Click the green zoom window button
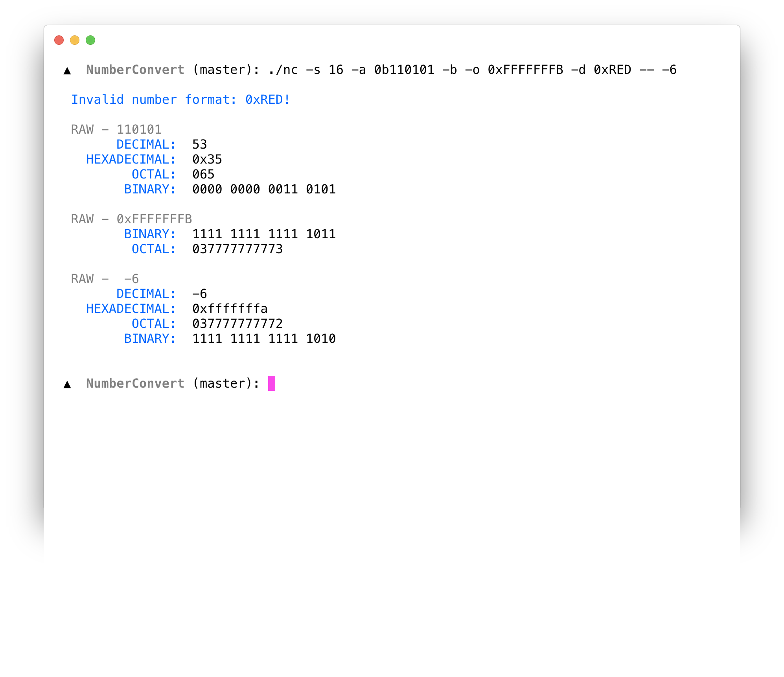This screenshot has width=784, height=677. [x=90, y=40]
